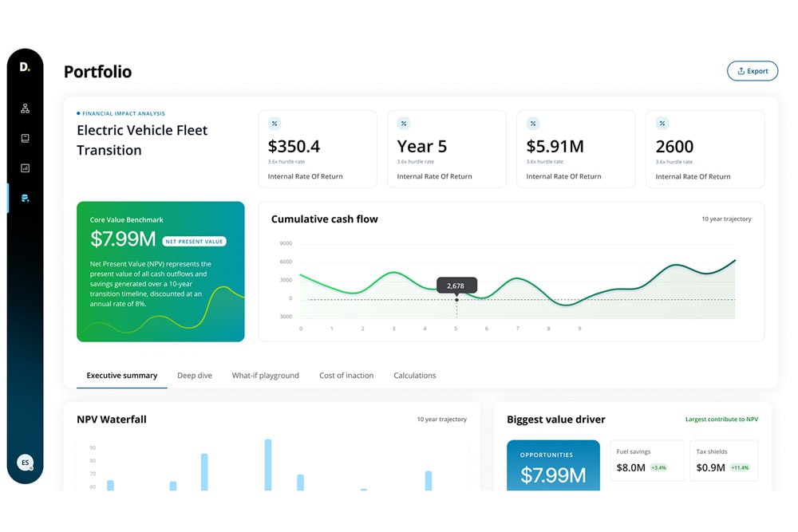This screenshot has height=532, width=798.
Task: Open the Calculations tab
Action: click(x=415, y=376)
